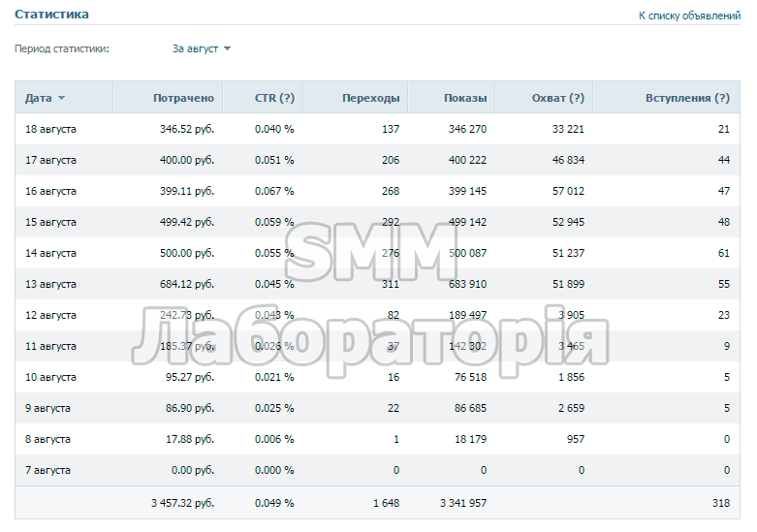The width and height of the screenshot is (757, 532).
Task: Click the '14 августа' row date
Action: (x=51, y=253)
